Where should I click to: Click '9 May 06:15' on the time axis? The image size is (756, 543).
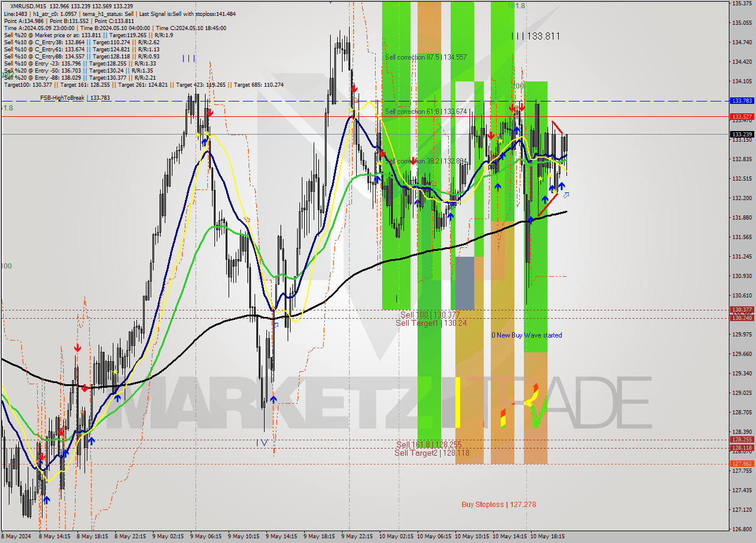pos(206,537)
